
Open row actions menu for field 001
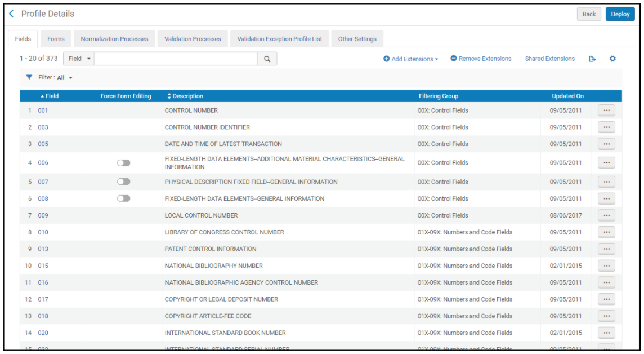point(607,110)
